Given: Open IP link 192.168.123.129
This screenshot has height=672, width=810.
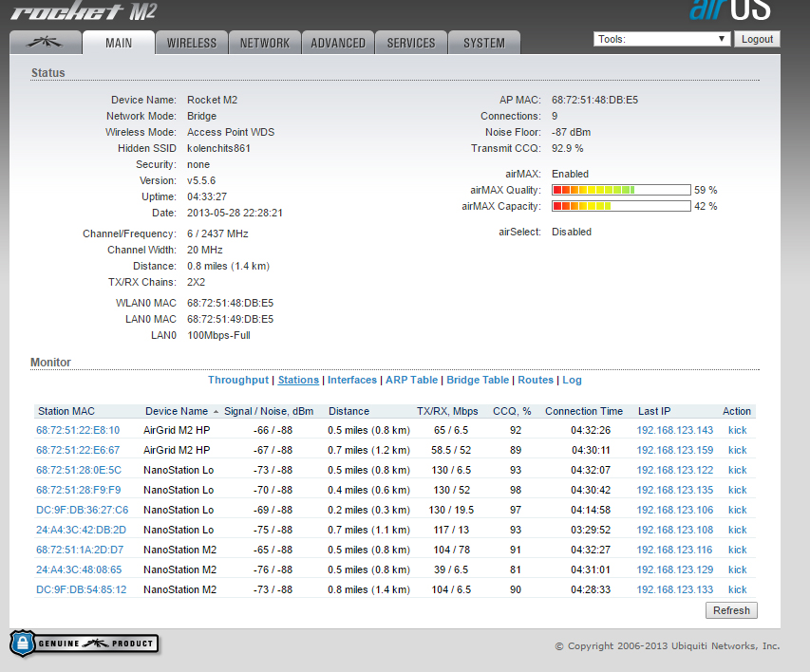Looking at the screenshot, I should click(x=674, y=569).
